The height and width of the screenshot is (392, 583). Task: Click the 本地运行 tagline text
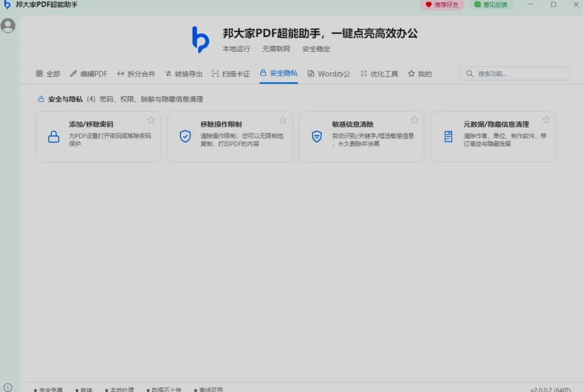[236, 49]
